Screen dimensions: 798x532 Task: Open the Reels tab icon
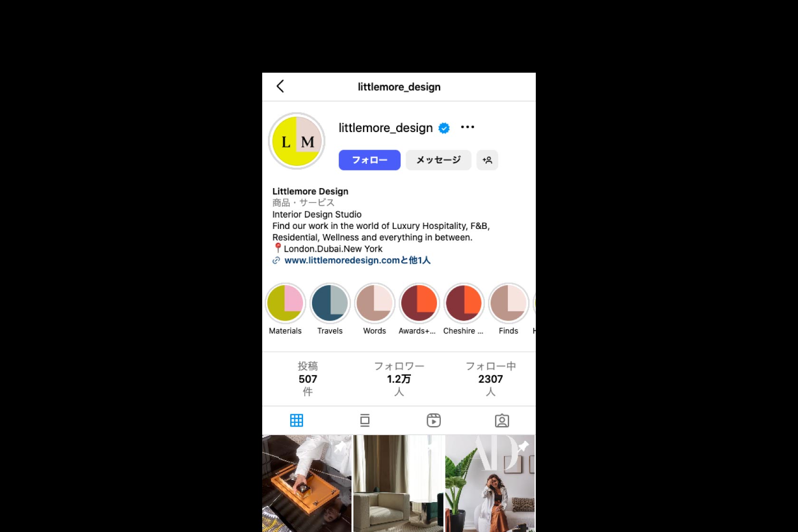(433, 420)
